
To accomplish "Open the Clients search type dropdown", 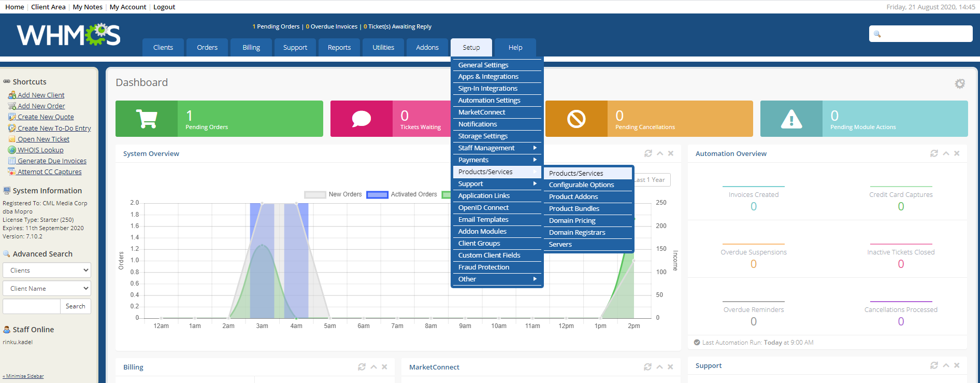I will pyautogui.click(x=47, y=270).
